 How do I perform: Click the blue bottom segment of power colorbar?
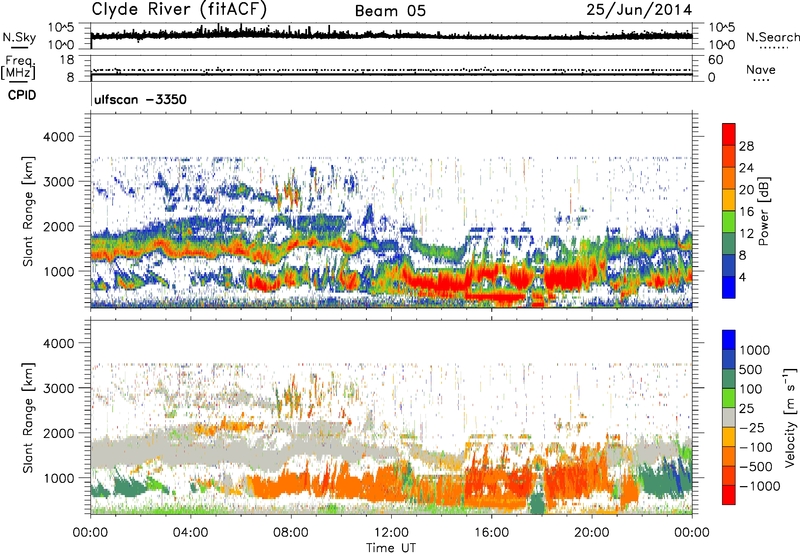tap(729, 287)
